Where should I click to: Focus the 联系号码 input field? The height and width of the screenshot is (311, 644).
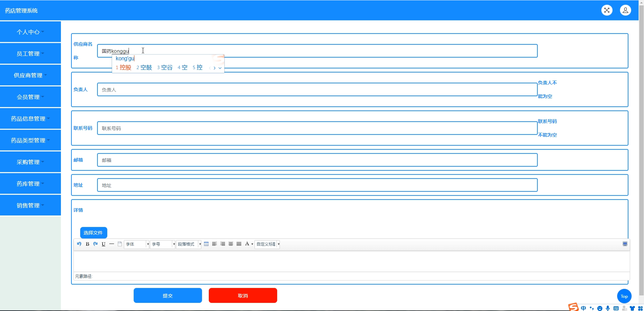317,128
